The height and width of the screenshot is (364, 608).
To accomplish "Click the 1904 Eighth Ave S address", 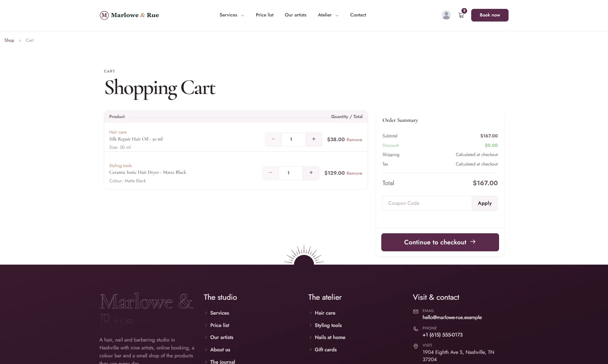I will pos(458,356).
